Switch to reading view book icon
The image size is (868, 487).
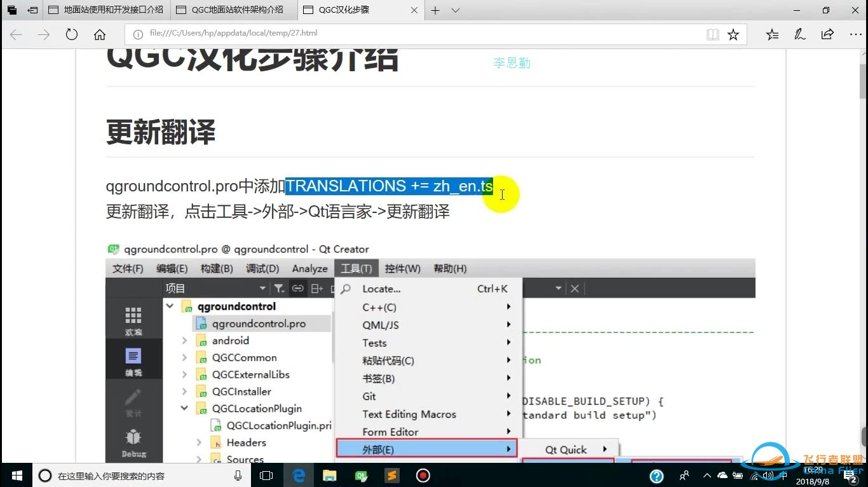(x=713, y=34)
